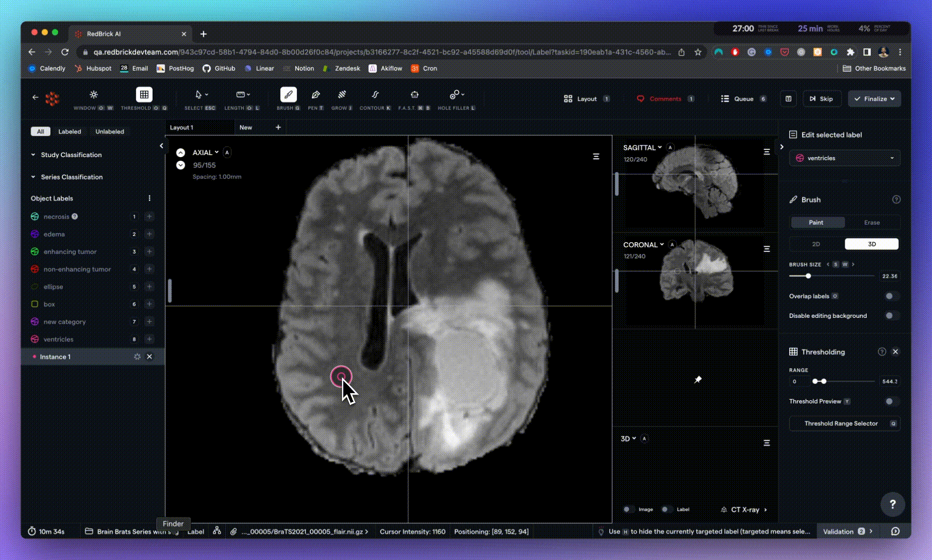Show All labels filter tab

[40, 132]
